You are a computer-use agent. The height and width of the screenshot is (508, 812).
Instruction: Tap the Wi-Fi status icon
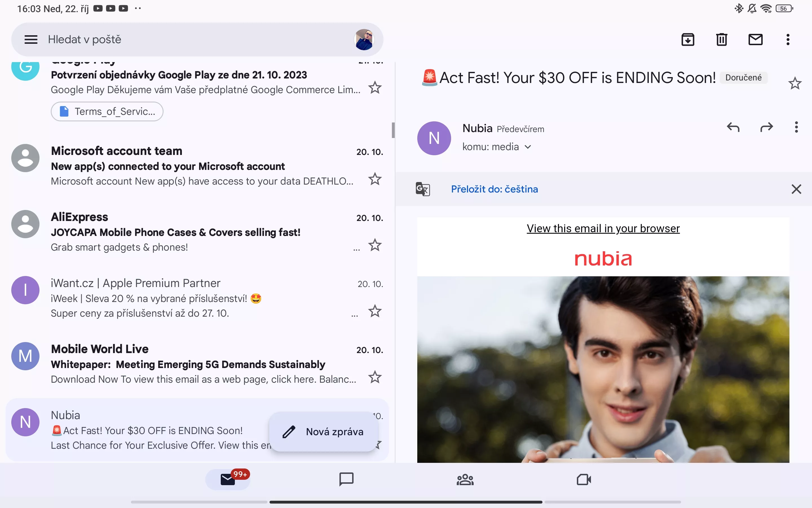(x=766, y=8)
